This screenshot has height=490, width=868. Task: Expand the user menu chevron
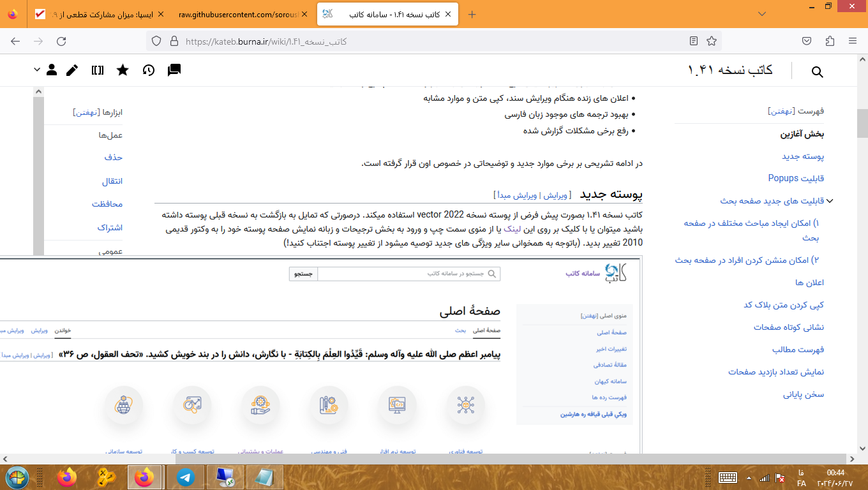37,70
